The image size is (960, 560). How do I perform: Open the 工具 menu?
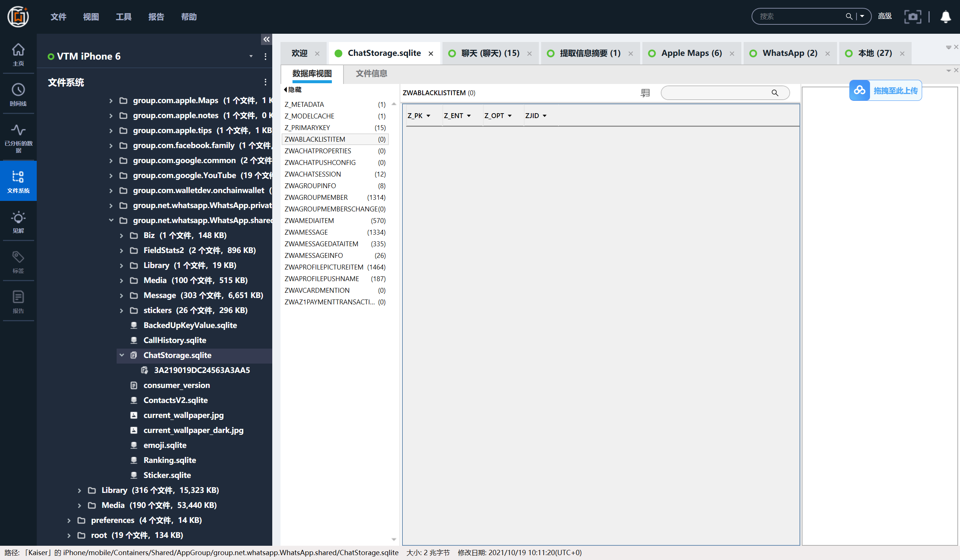[x=124, y=17]
